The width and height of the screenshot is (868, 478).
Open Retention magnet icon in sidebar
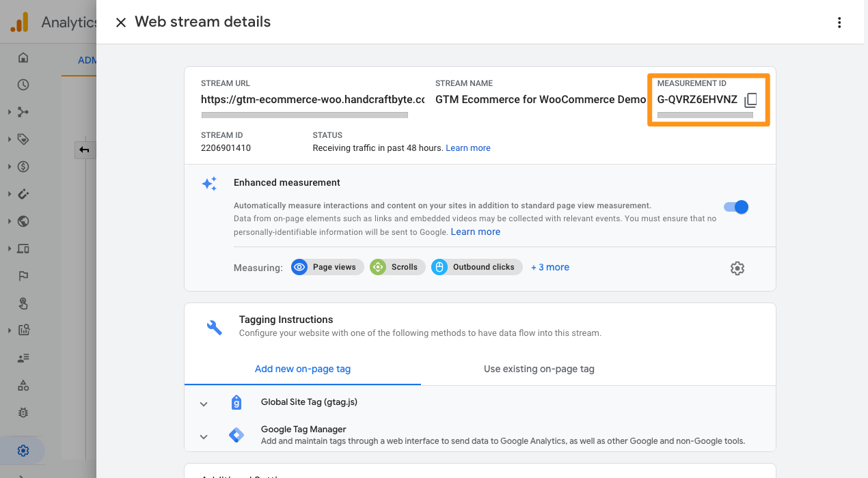[23, 194]
